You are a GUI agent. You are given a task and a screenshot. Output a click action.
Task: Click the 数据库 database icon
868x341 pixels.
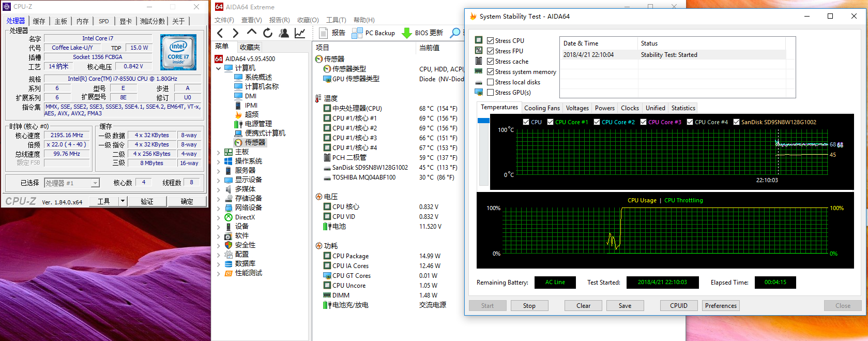coord(229,264)
